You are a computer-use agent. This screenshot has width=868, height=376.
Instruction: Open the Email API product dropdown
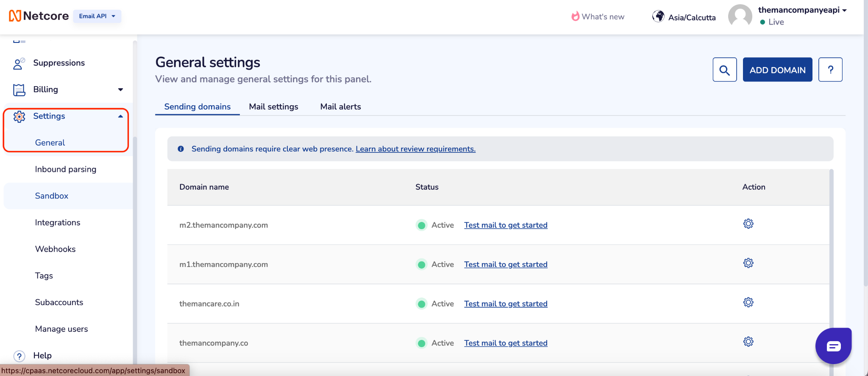pos(97,16)
